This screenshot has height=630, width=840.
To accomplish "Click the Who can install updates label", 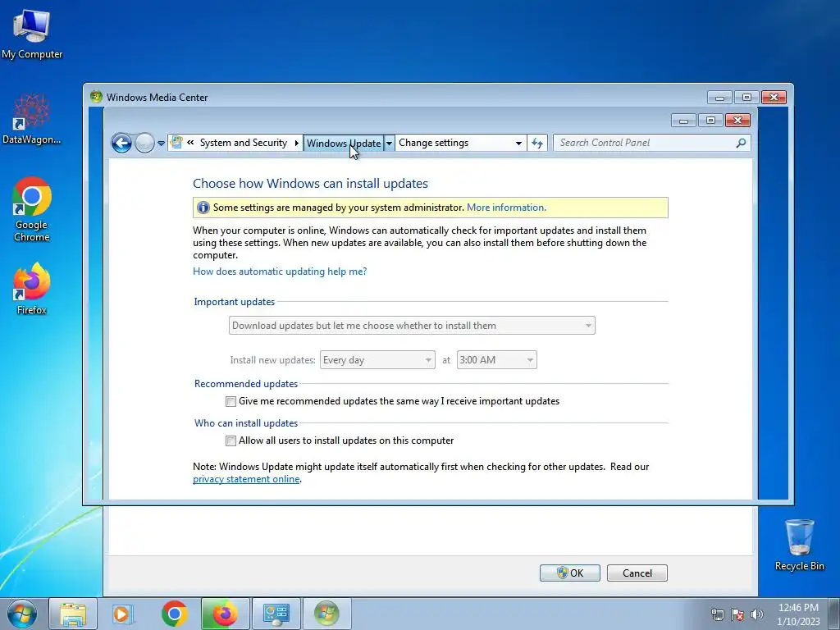I will [246, 424].
